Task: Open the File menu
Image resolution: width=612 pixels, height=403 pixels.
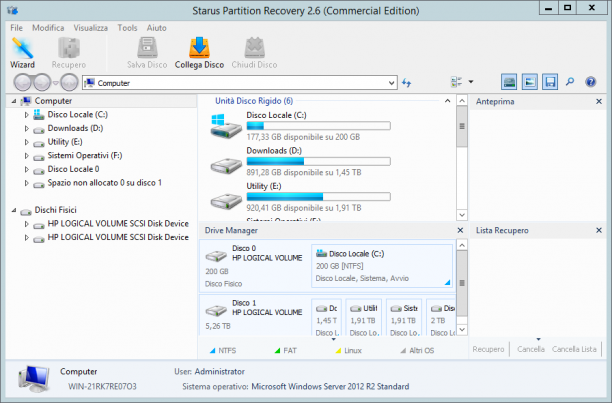Action: pos(16,28)
